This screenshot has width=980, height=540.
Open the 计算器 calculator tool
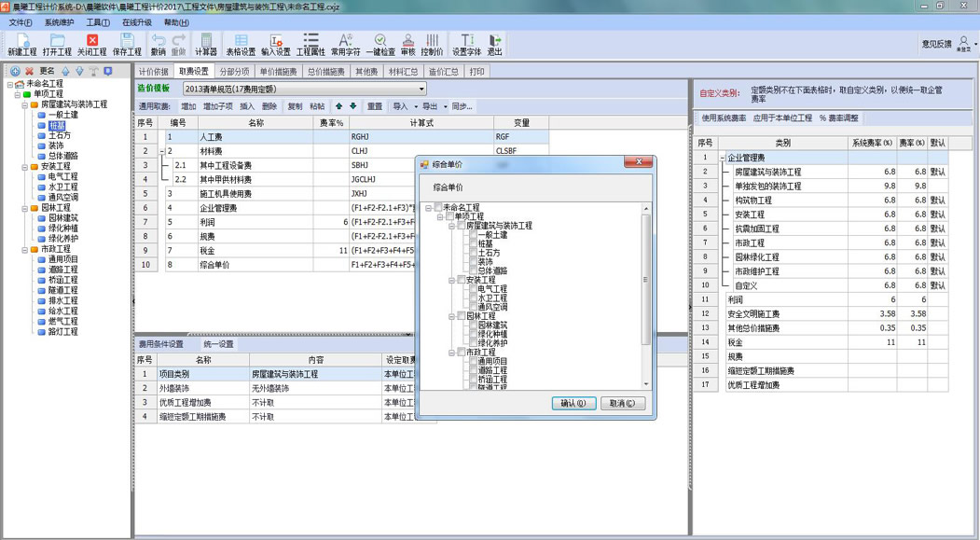click(x=205, y=45)
